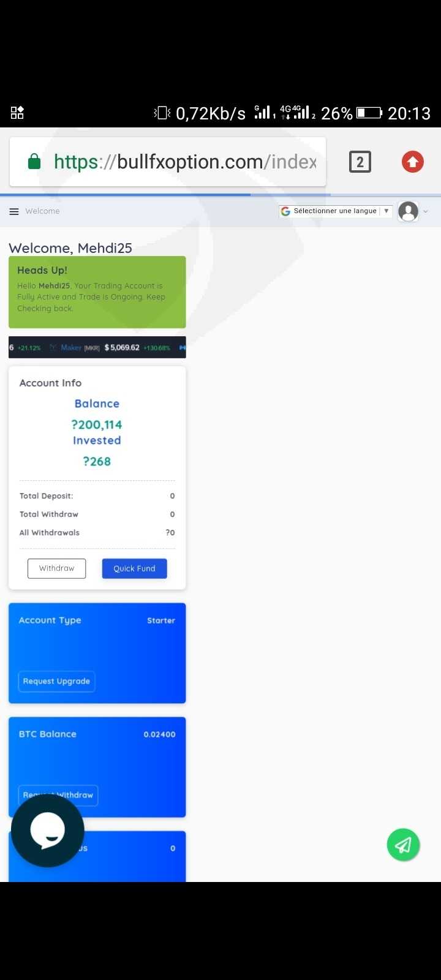Expand the chevron beside profile avatar
Image resolution: width=441 pixels, height=980 pixels.
pos(426,211)
